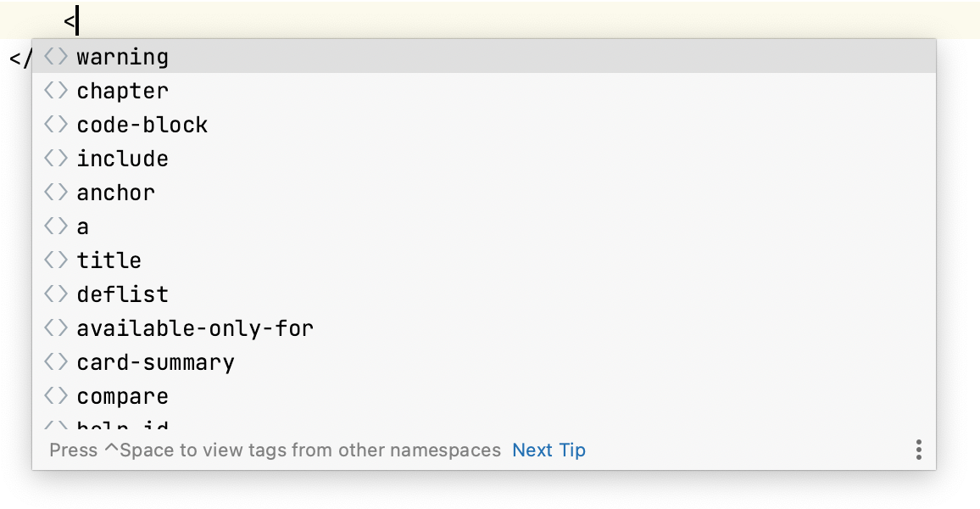This screenshot has height=509, width=980.
Task: Choose the "available-only-for" completion item
Action: click(194, 327)
